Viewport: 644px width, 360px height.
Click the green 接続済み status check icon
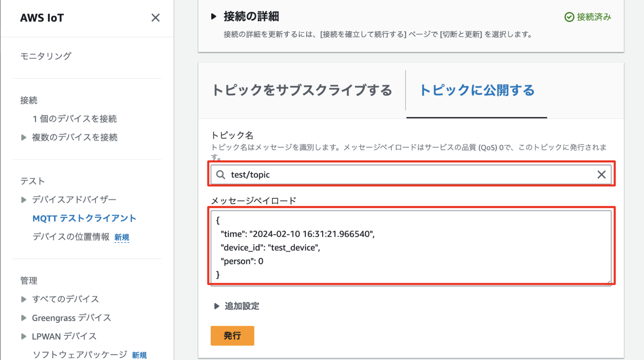[570, 17]
